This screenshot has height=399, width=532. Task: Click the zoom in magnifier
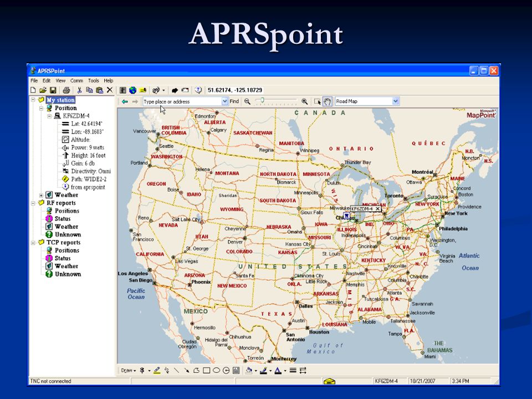[x=305, y=101]
